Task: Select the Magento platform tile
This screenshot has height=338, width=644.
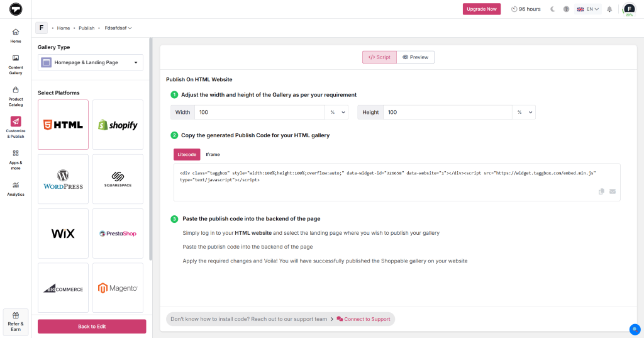Action: [x=118, y=288]
